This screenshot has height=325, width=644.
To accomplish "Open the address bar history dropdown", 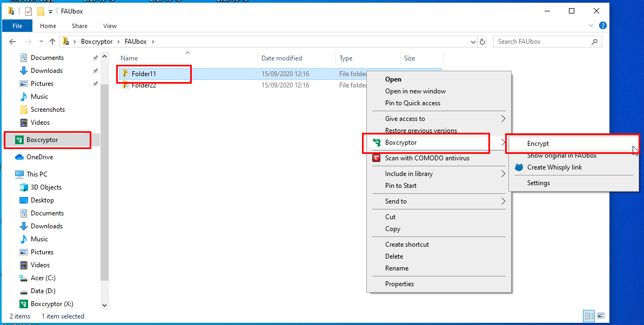I will click(x=473, y=42).
